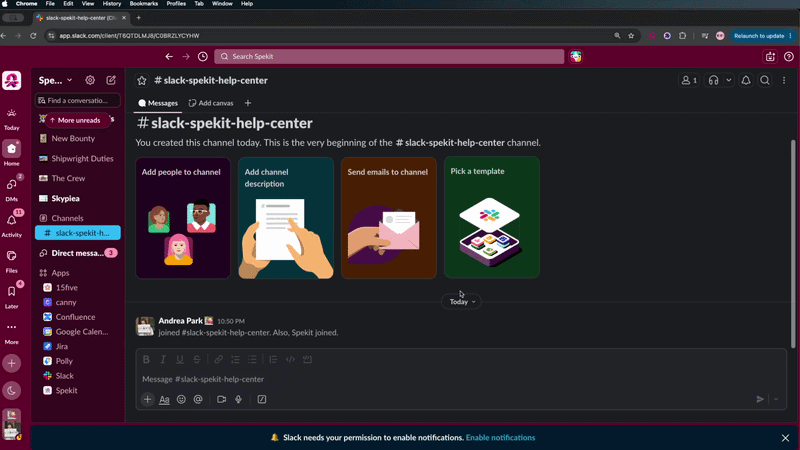Open Activity in left rail

point(11,224)
